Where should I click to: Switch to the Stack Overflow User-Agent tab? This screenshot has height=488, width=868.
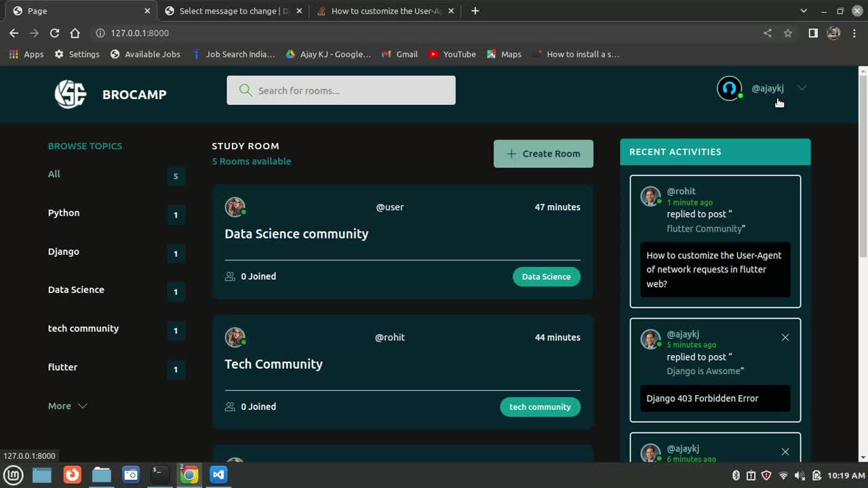pyautogui.click(x=385, y=11)
